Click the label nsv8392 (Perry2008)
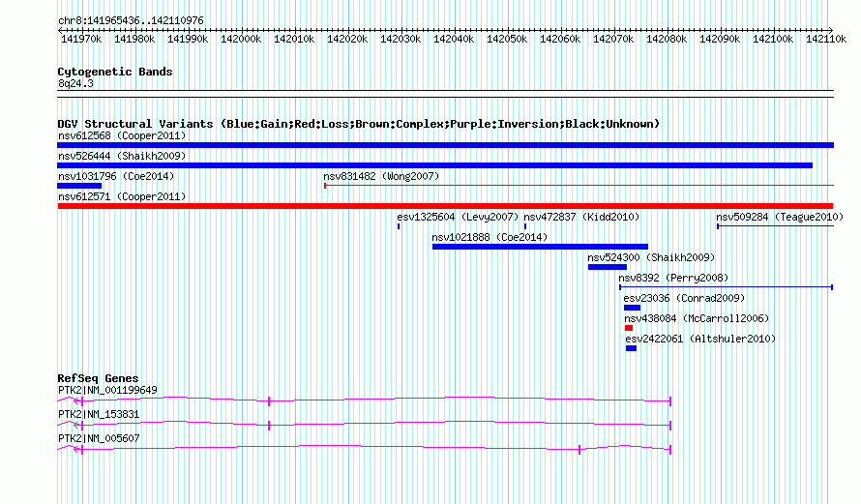 (x=673, y=278)
